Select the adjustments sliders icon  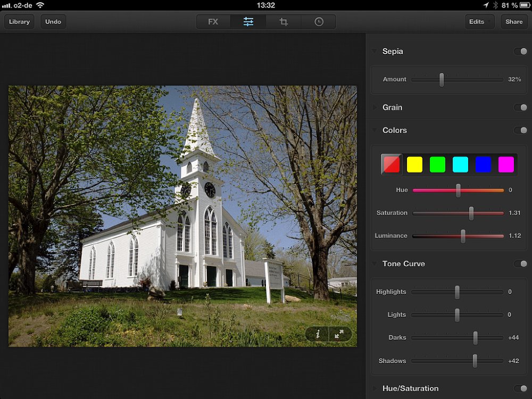(x=248, y=22)
